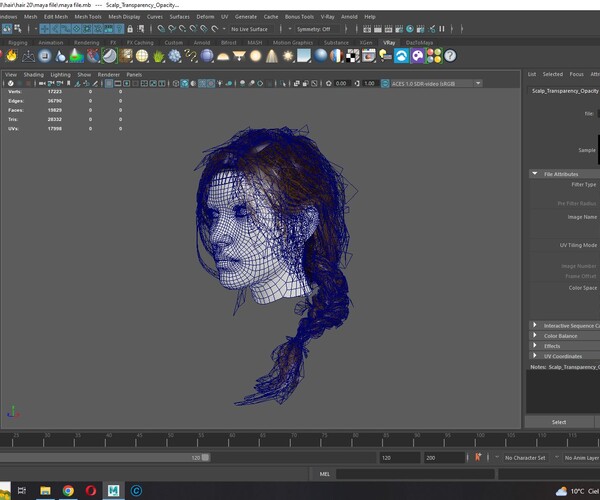Switch to the XGen shelf tab
Screen dimensions: 600x500
click(365, 42)
